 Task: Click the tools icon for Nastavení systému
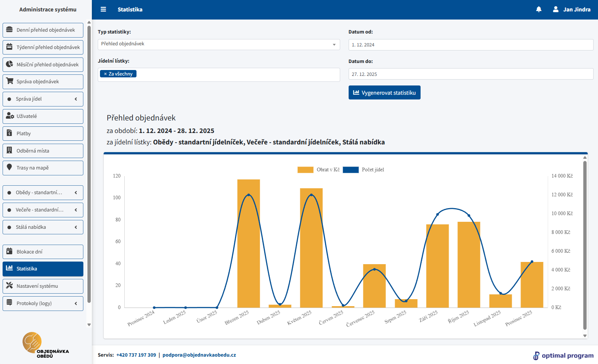[10, 286]
